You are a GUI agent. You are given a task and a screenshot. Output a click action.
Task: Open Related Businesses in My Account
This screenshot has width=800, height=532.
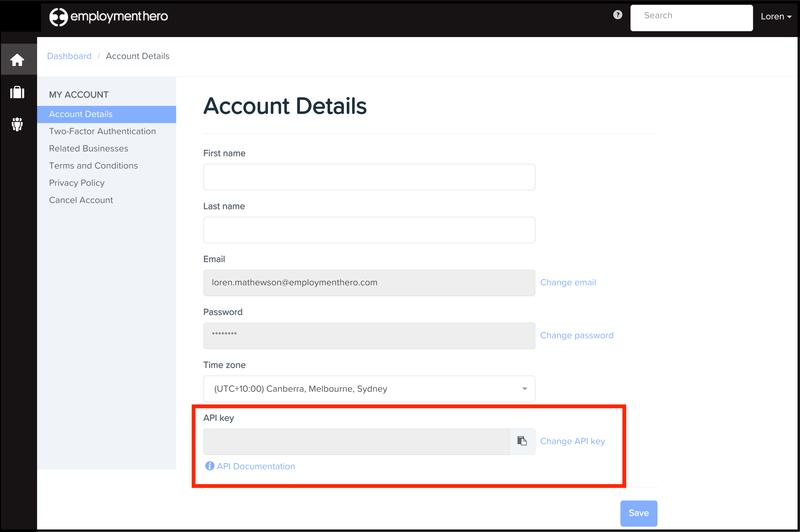(89, 148)
